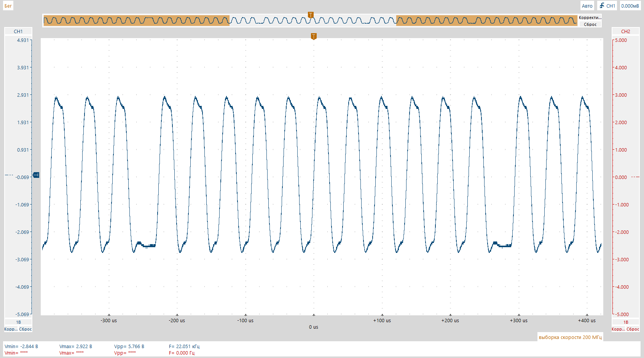Click Сброс button beside overview strip

[x=590, y=24]
